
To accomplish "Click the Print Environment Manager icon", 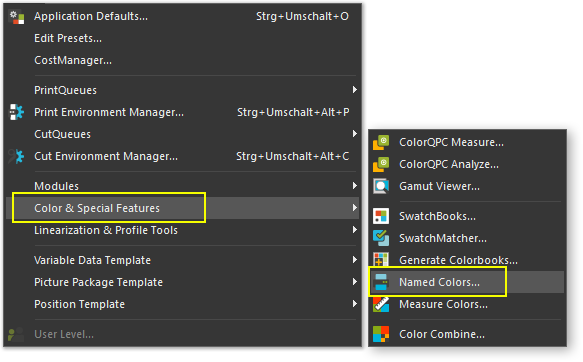I will click(x=16, y=112).
